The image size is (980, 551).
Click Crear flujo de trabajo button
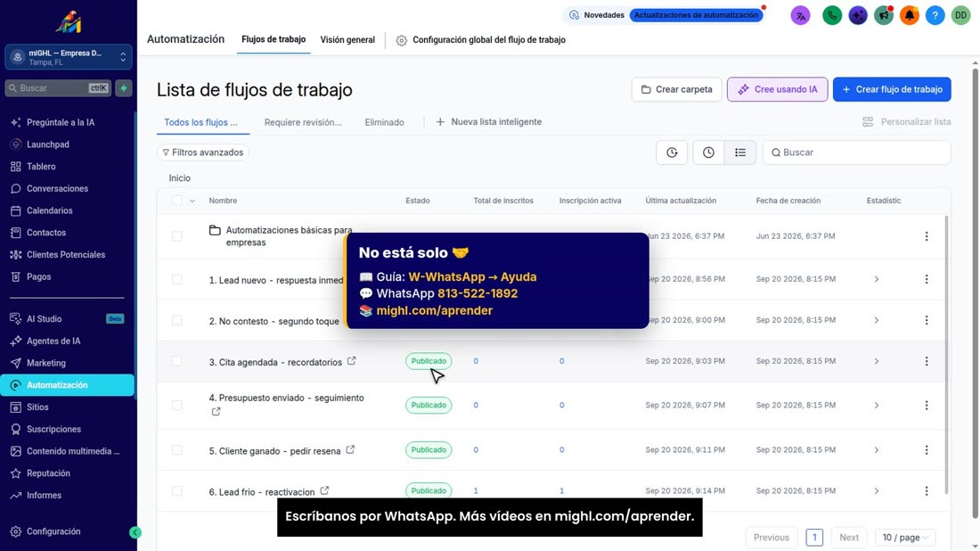[x=892, y=89]
